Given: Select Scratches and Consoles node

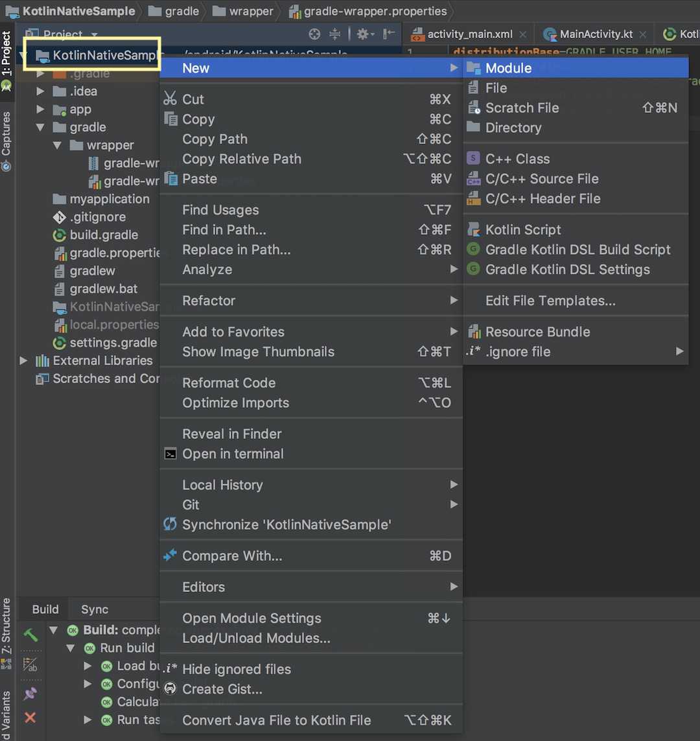Looking at the screenshot, I should [x=97, y=379].
